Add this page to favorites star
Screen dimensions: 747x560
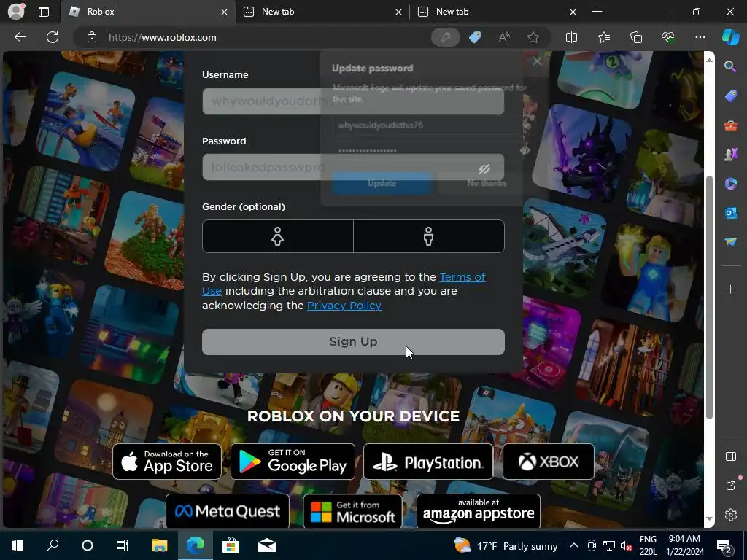click(533, 37)
